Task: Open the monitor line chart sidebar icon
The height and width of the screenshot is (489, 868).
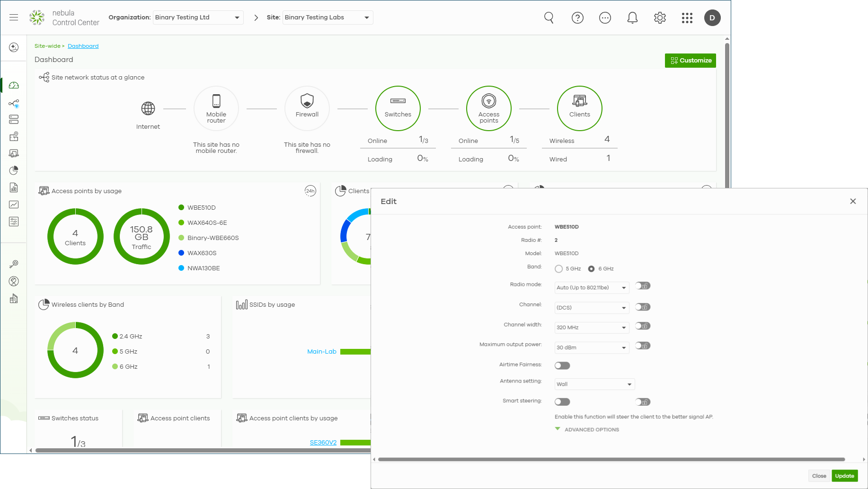Action: (14, 204)
